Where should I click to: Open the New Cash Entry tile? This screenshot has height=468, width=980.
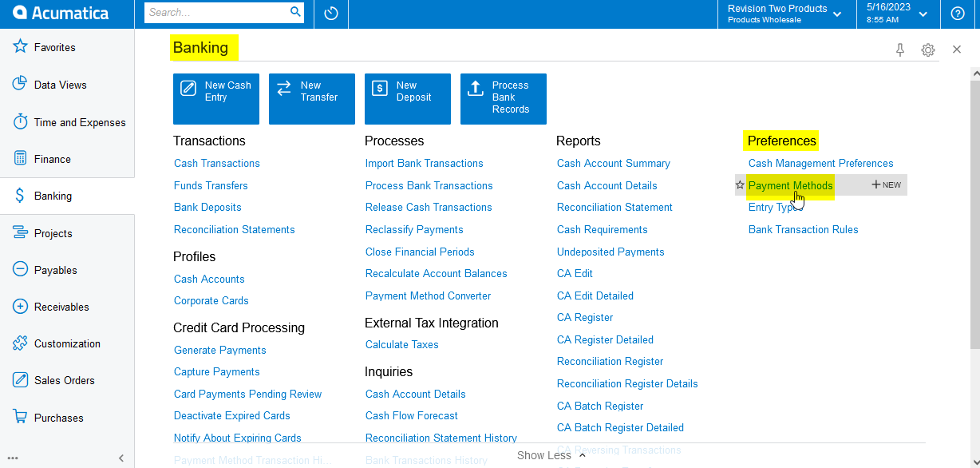coord(216,99)
